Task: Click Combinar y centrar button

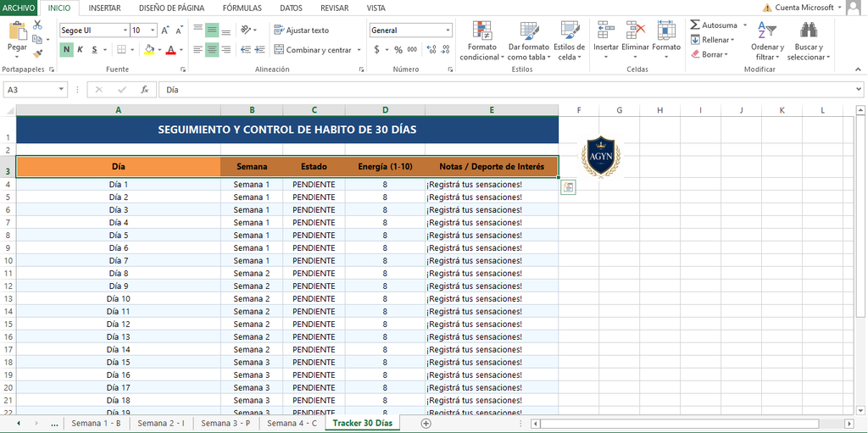Action: pos(313,50)
